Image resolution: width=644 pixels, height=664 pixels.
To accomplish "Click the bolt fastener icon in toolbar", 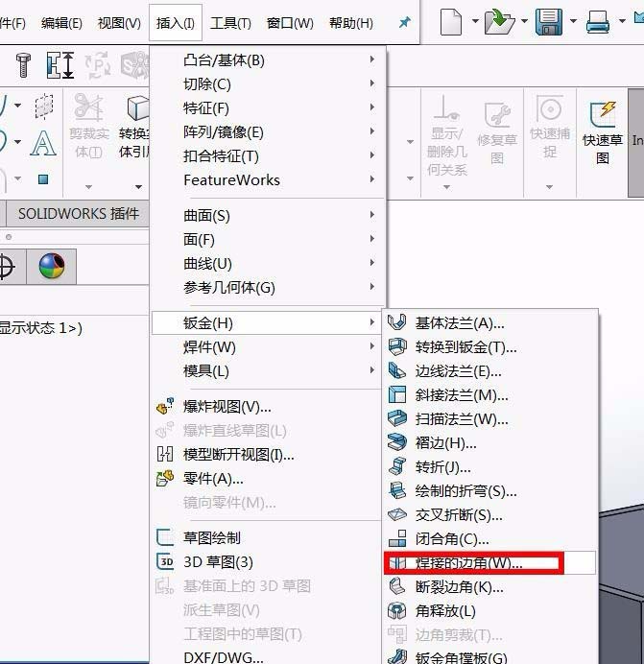I will click(x=23, y=65).
